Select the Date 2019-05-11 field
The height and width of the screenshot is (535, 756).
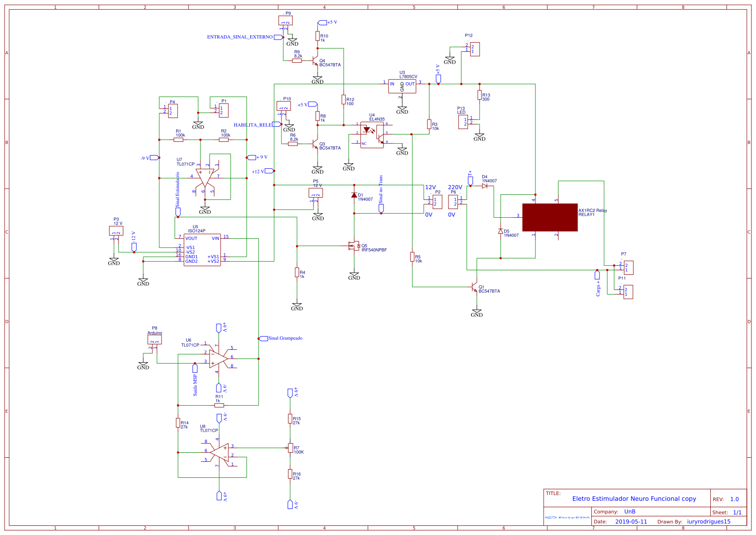632,521
